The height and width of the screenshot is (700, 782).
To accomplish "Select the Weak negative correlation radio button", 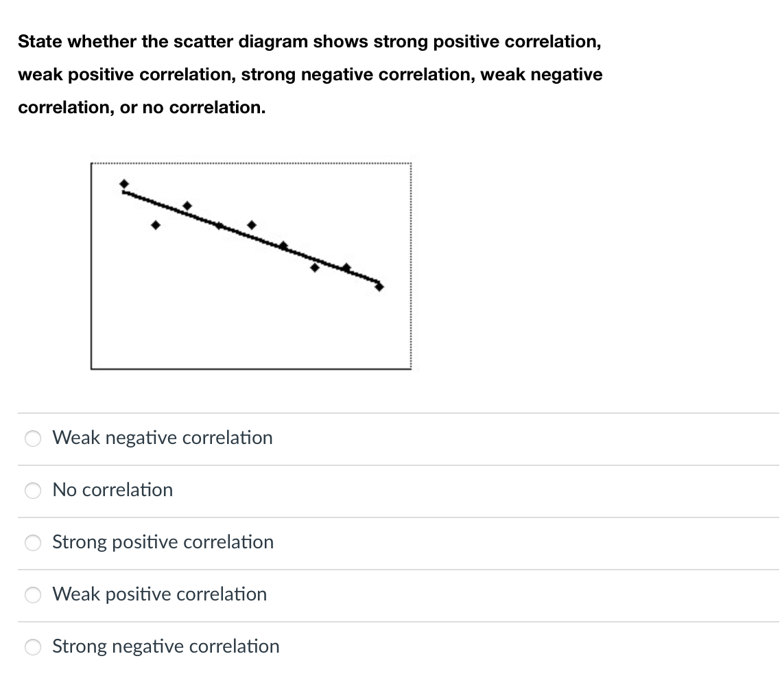I will [x=32, y=438].
